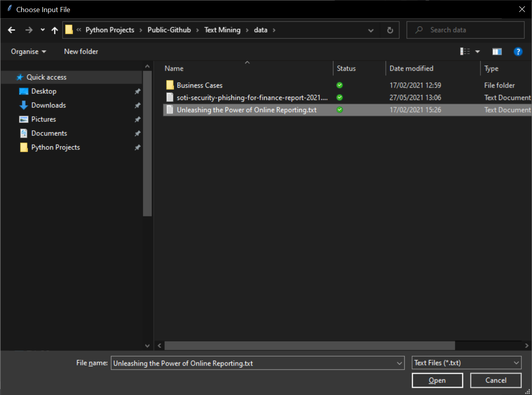Screen dimensions: 532x395
Task: Open the Business Cases folder
Action: [x=199, y=85]
